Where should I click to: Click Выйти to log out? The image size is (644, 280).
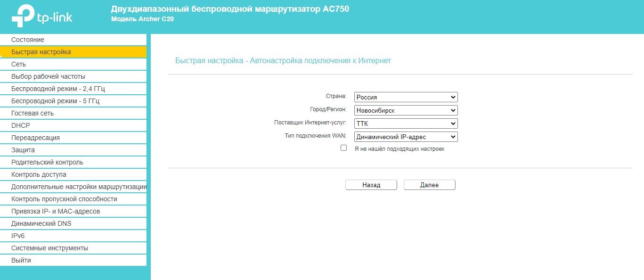(x=73, y=260)
